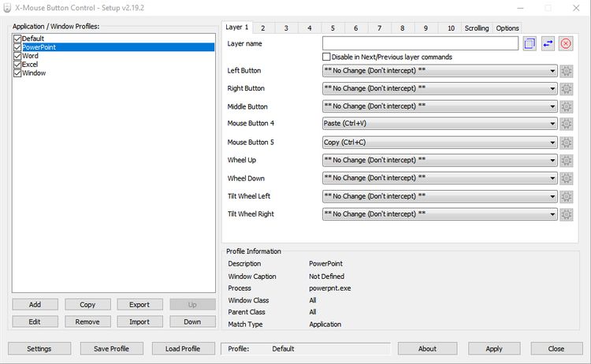Viewport: 591px width, 364px height.
Task: Click the Export button
Action: tap(139, 304)
